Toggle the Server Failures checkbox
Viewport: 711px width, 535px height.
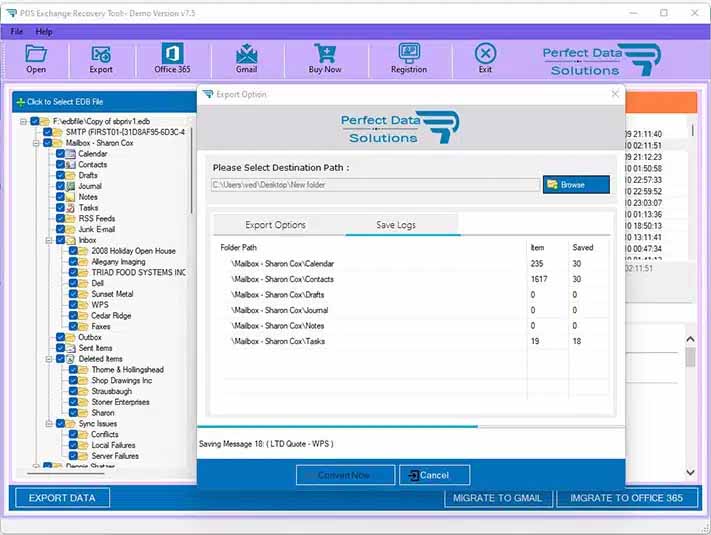click(x=73, y=456)
